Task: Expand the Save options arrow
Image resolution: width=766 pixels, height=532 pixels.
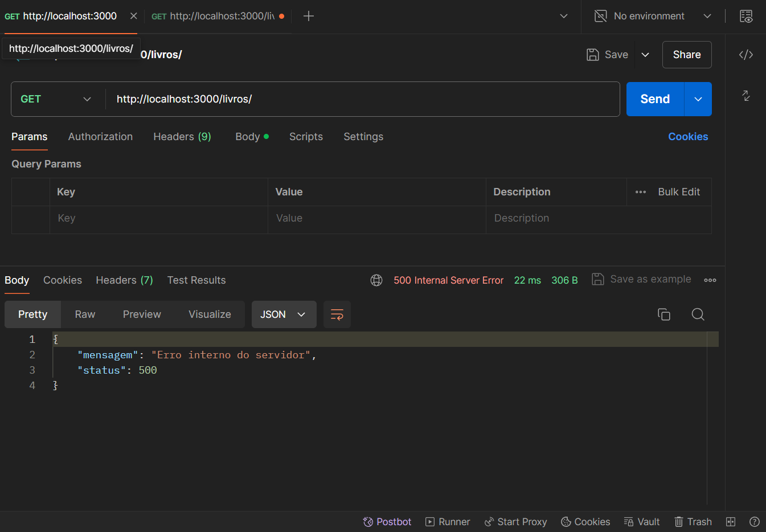Action: [x=645, y=55]
